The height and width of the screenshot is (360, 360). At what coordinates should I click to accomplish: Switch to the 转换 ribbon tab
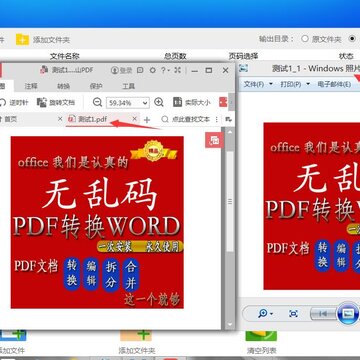click(x=63, y=86)
